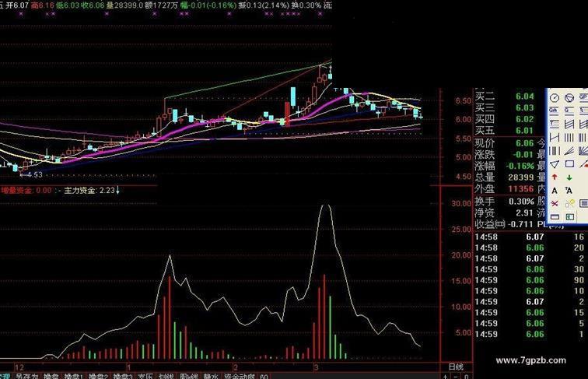Viewport: 588px width, 379px height.
Task: Click the 14:58 tick with volume 16
Action: 530,237
